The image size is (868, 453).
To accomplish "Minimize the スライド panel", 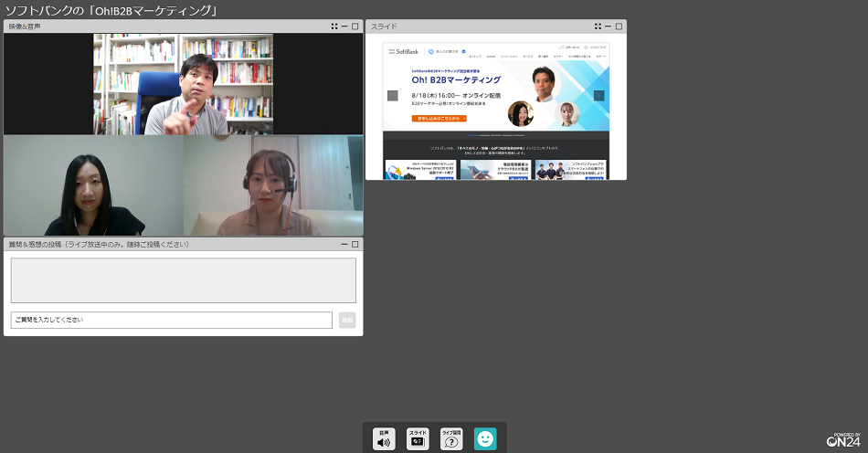I will click(x=609, y=26).
